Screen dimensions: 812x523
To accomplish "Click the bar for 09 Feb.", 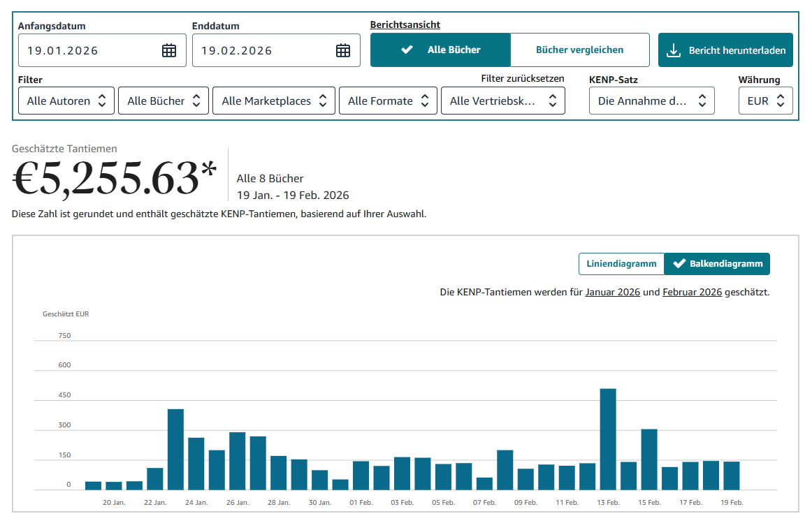I will coord(525,480).
